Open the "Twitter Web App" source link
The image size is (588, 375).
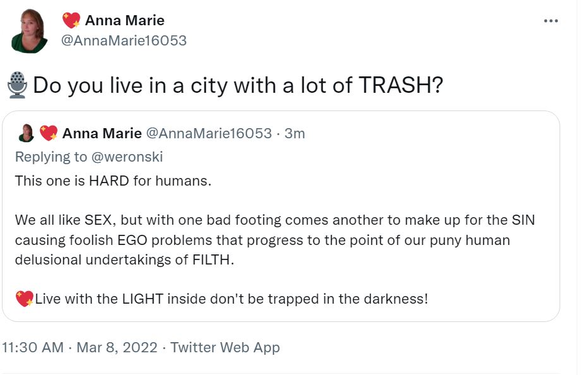(225, 347)
